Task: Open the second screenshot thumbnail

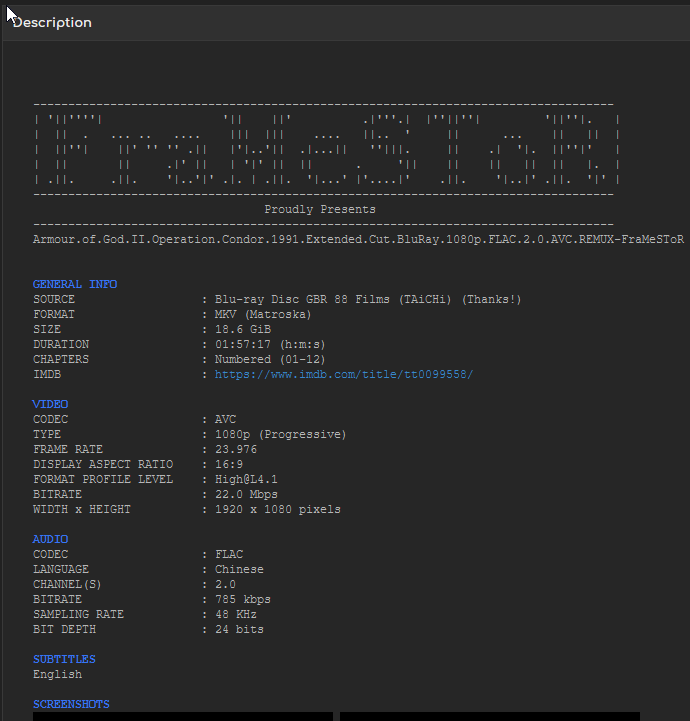Action: [490, 716]
